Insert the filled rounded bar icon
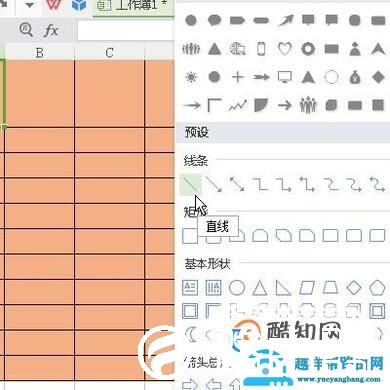Image resolution: width=390 pixels, height=390 pixels. (261, 21)
